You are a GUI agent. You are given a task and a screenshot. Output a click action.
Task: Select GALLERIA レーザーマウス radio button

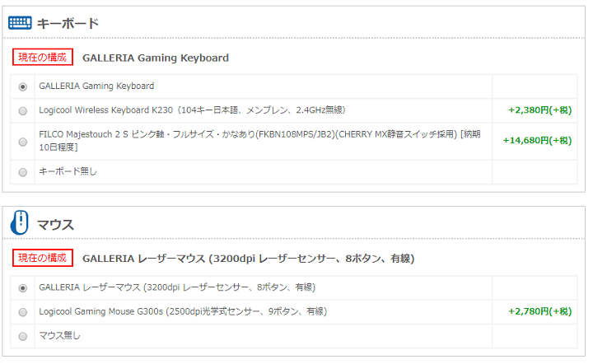(23, 288)
